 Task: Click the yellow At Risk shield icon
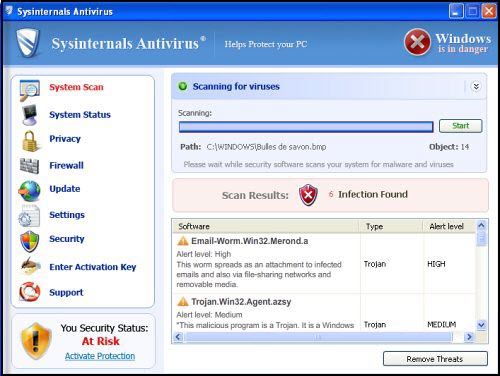(36, 341)
